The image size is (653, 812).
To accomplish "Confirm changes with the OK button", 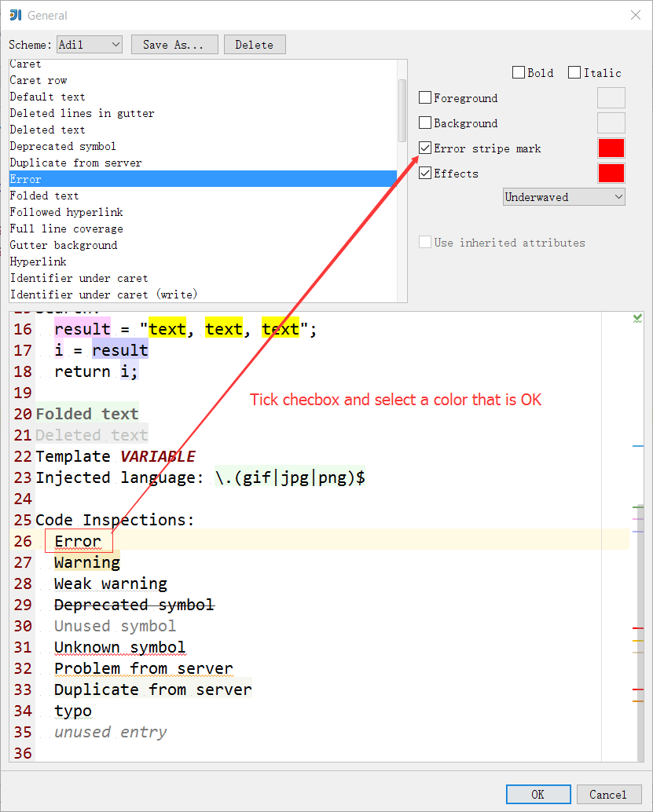I will 537,794.
